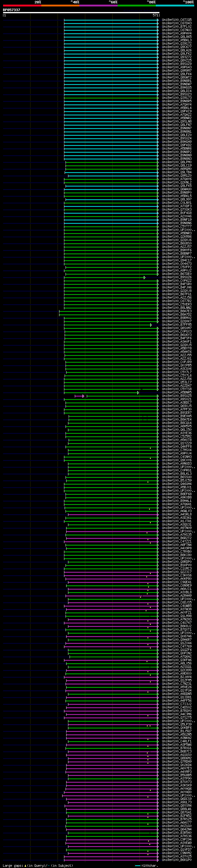Click the green ~80% identity legend segment
Image resolution: width=197 pixels, height=868 pixels.
137,6
